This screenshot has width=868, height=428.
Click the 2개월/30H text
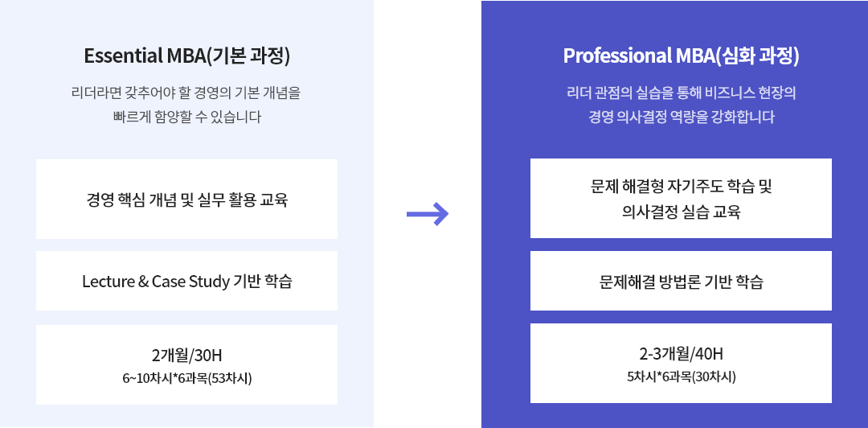tap(187, 356)
